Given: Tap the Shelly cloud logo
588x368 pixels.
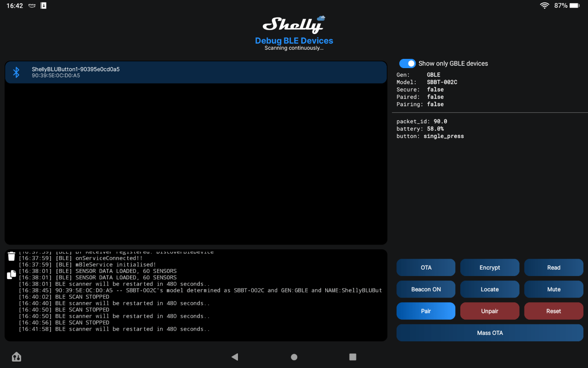Looking at the screenshot, I should 294,25.
